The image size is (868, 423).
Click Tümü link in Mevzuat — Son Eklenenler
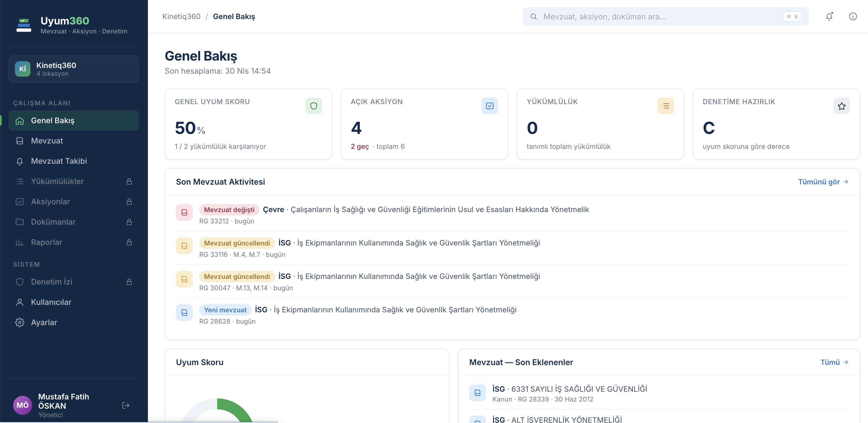click(834, 362)
